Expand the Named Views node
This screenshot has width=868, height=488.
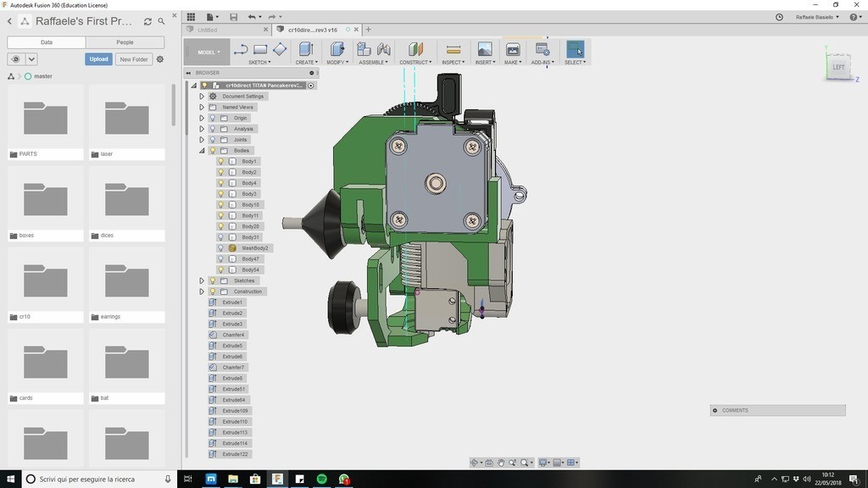pyautogui.click(x=202, y=108)
